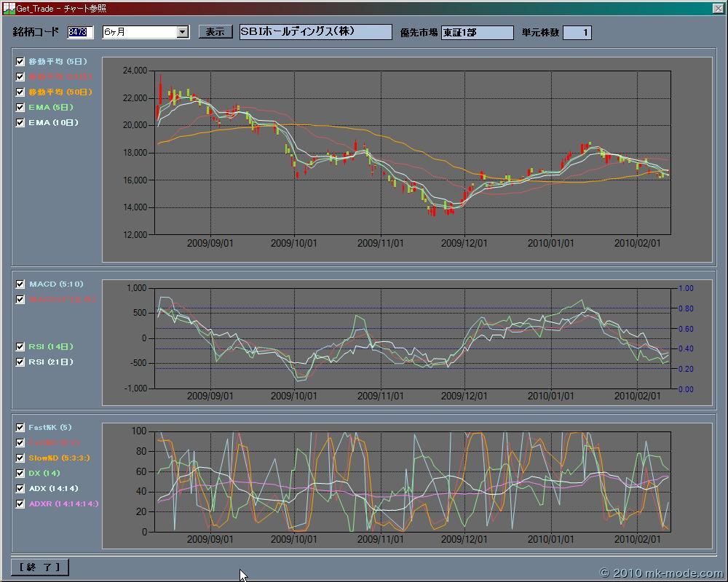Viewport: 728px width, 582px height.
Task: Click the SBIホールディングス company name field
Action: 315,33
